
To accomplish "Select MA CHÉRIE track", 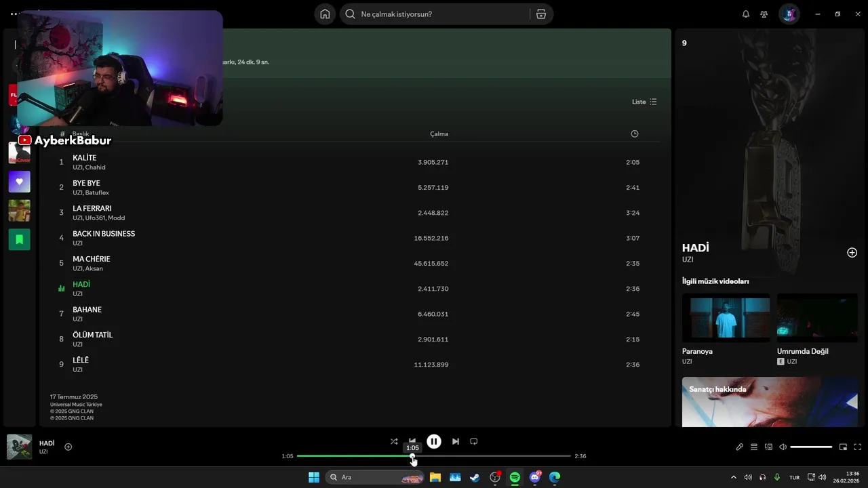I will click(x=92, y=259).
